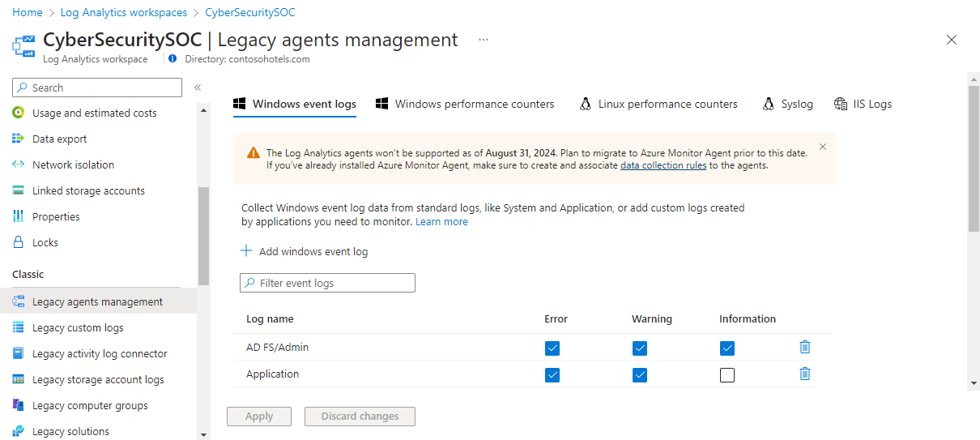Open the ellipsis more options menu
Viewport: 980px width, 440px height.
pyautogui.click(x=484, y=40)
